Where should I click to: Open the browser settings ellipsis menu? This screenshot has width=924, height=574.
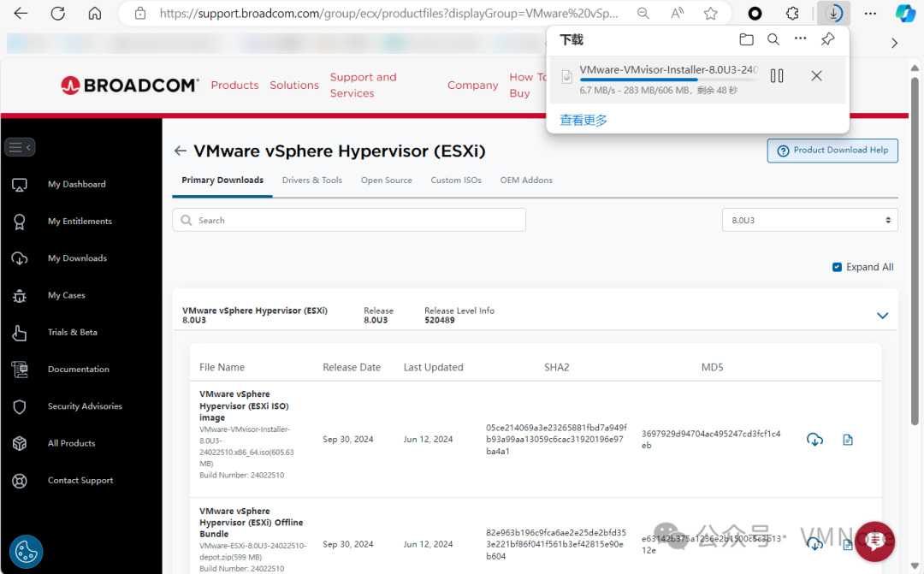870,13
